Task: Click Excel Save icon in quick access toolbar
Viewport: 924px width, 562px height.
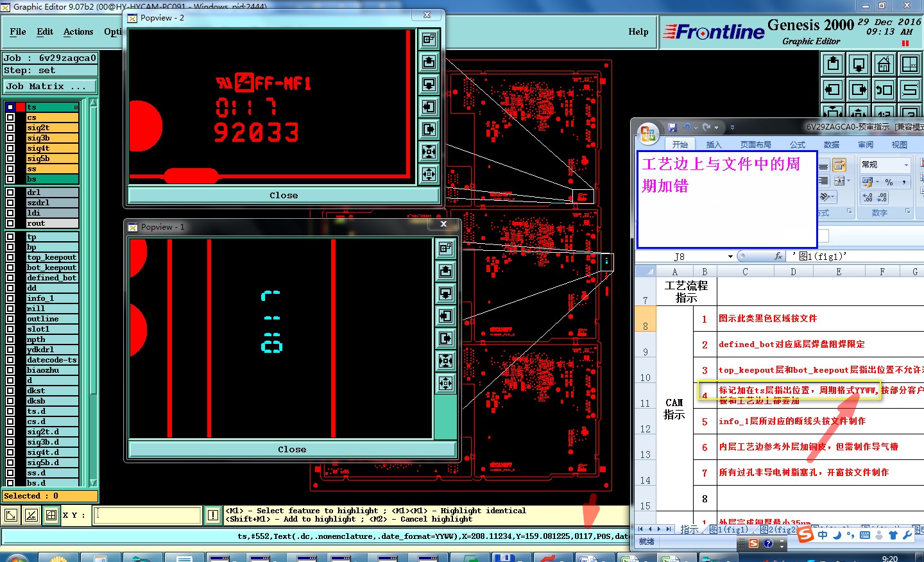Action: 672,127
